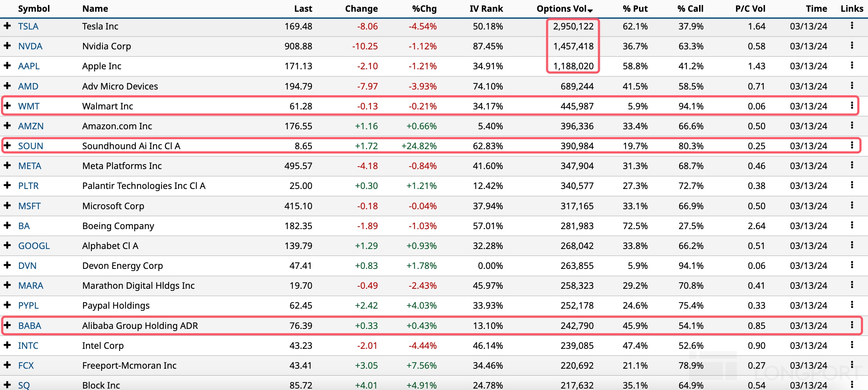Expand Meta Platforms row plus icon
Viewport: 868px width, 390px height.
(x=7, y=165)
